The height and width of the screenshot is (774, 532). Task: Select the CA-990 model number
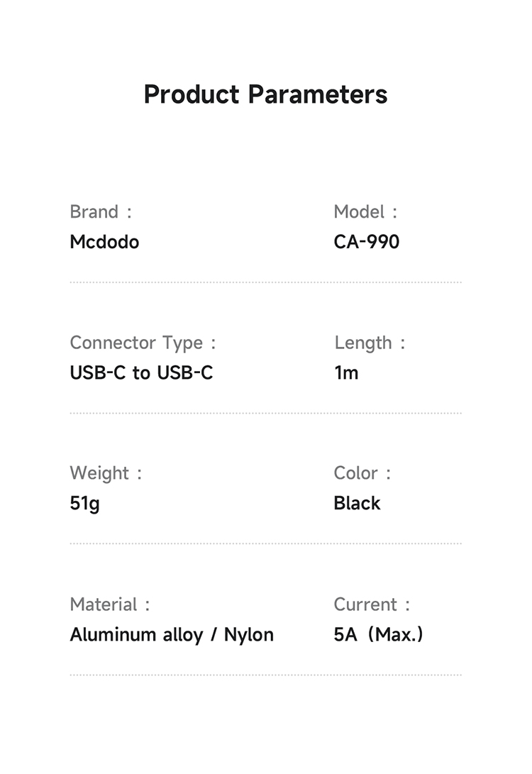point(366,242)
